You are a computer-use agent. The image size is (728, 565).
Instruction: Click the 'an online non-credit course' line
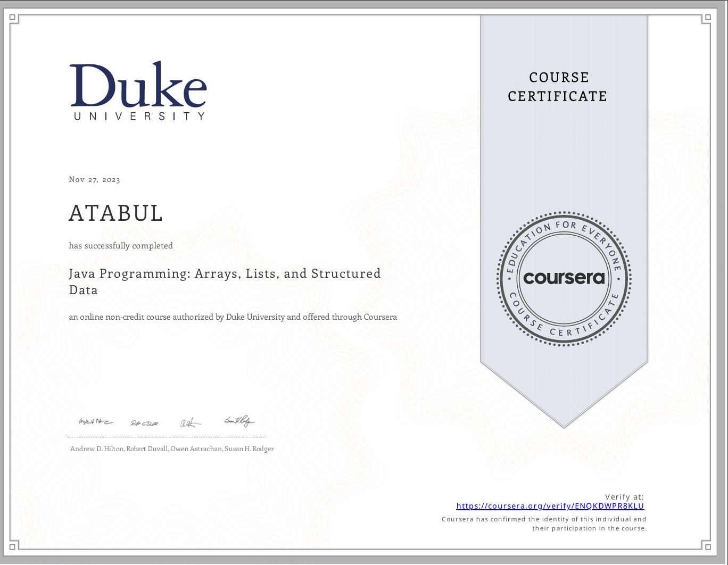pyautogui.click(x=233, y=317)
